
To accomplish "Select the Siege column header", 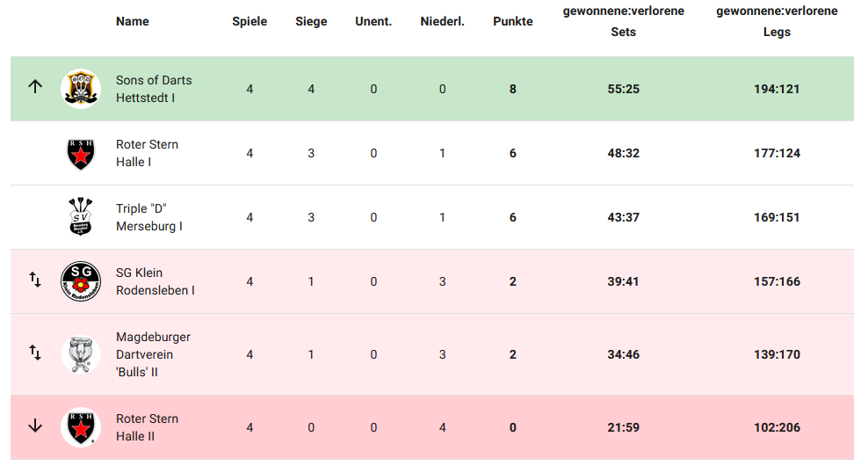I will [x=311, y=22].
